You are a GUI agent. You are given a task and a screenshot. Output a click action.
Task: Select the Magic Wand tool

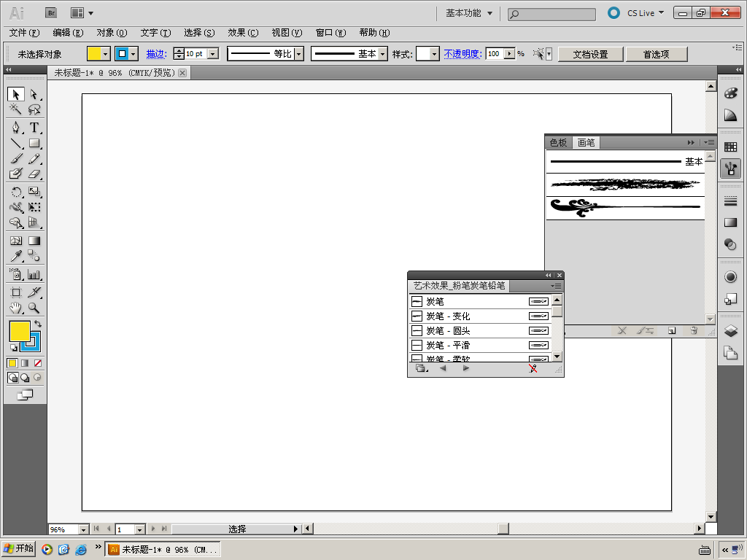pos(16,109)
